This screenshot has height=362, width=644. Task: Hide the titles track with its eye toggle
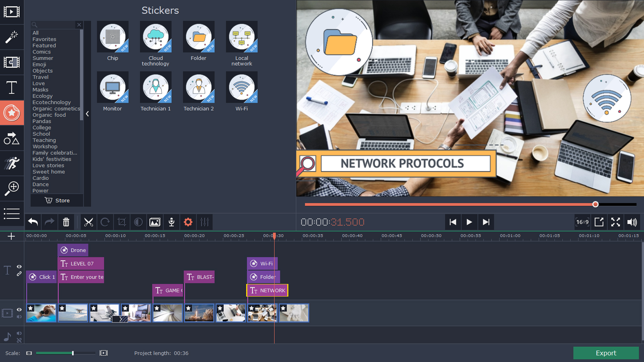coord(19,267)
